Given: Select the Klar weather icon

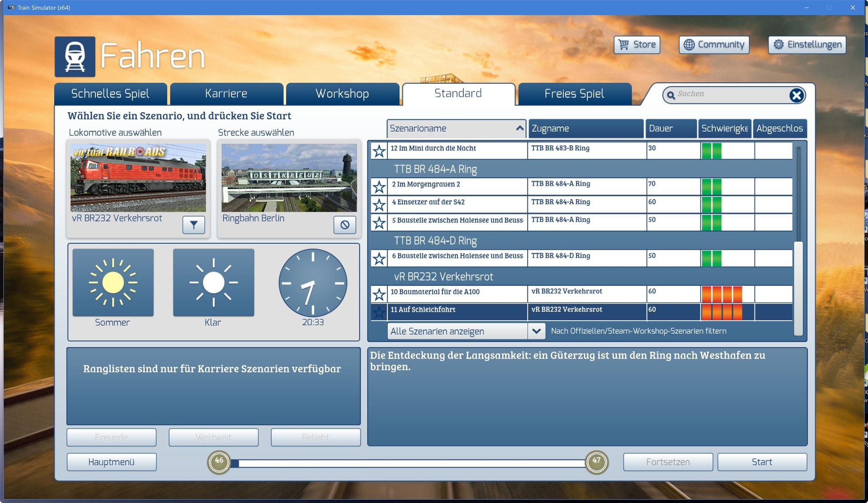Looking at the screenshot, I should (213, 283).
